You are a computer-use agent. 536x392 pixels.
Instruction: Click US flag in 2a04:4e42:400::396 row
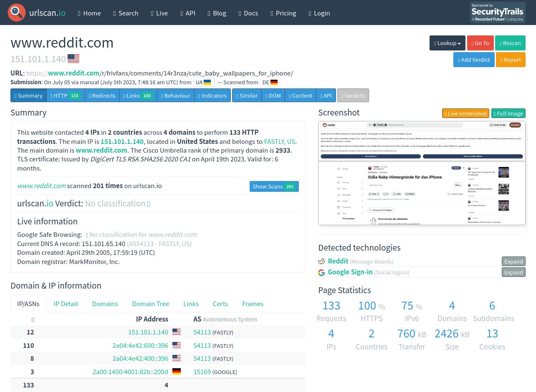click(x=177, y=358)
